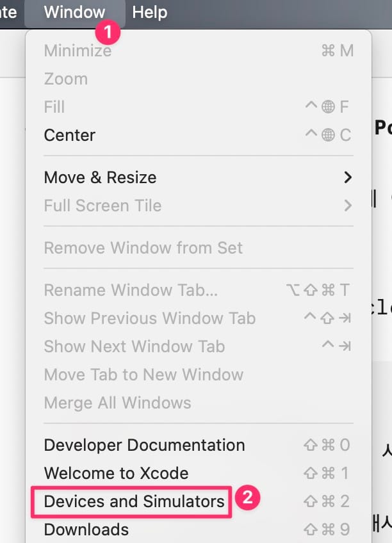Expand the Full Screen Tile submenu arrow
The height and width of the screenshot is (543, 392).
point(348,206)
